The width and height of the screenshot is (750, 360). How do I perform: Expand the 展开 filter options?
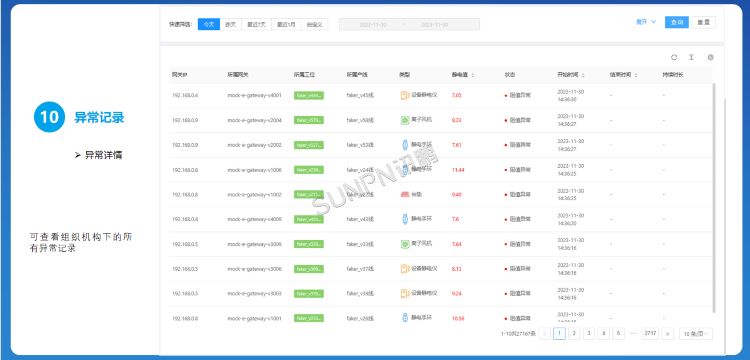coord(645,22)
